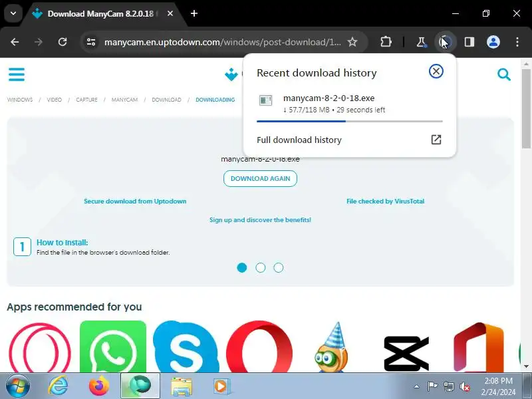Toggle the browser side panel icon
532x399 pixels.
[x=469, y=42]
